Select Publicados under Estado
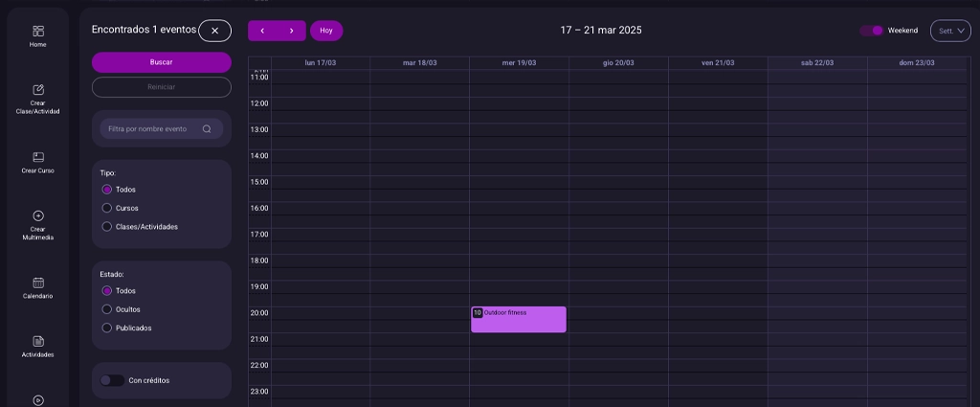 coord(107,328)
